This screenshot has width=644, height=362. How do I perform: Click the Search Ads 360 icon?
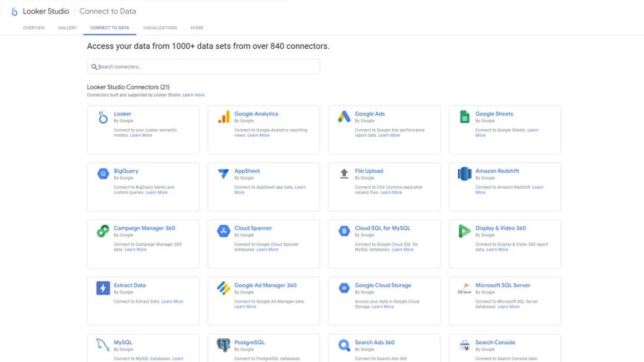tap(344, 345)
